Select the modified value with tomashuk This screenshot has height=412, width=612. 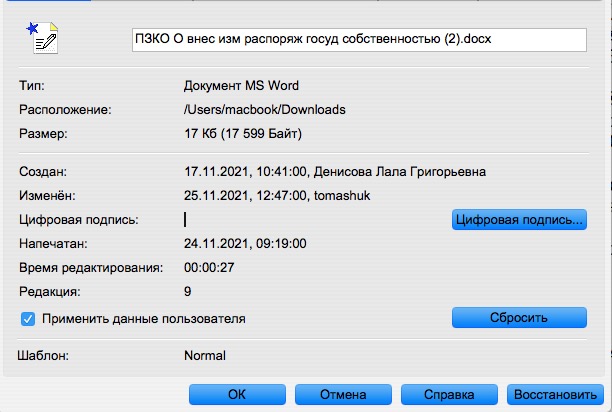[277, 195]
